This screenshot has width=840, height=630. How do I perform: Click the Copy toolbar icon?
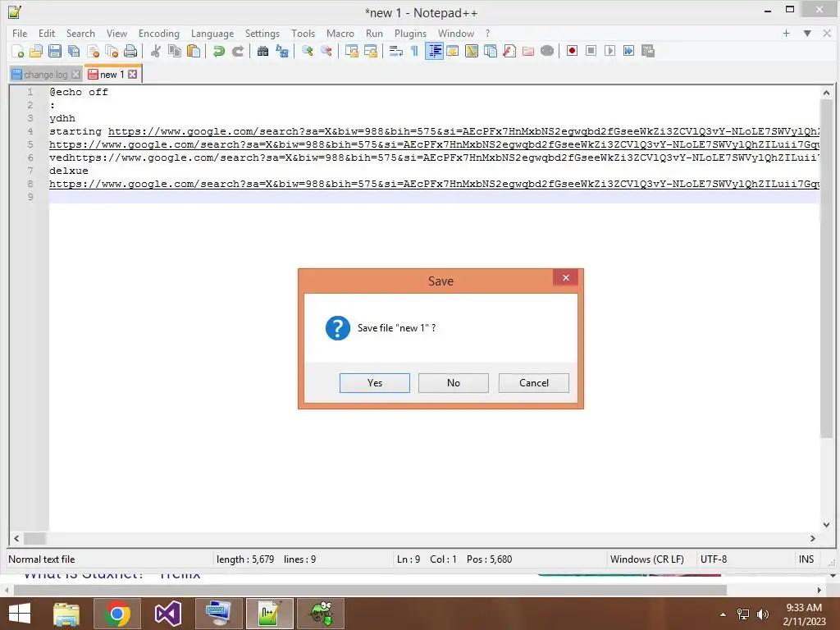[x=175, y=51]
